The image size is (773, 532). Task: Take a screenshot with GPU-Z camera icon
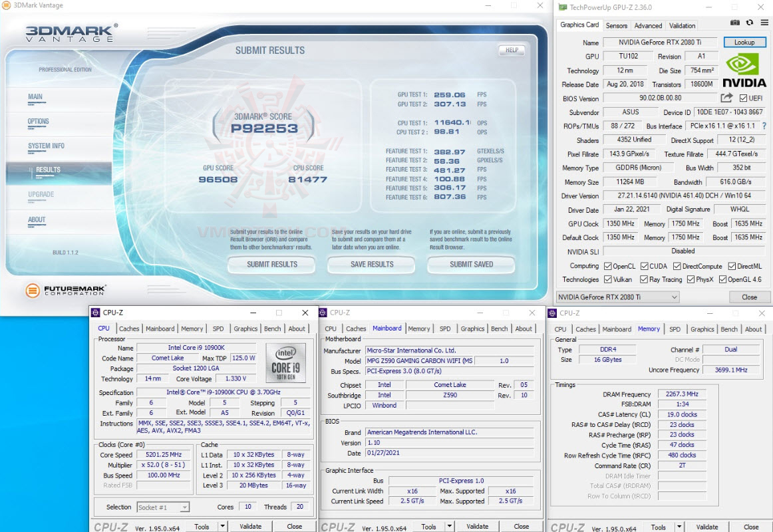734,22
